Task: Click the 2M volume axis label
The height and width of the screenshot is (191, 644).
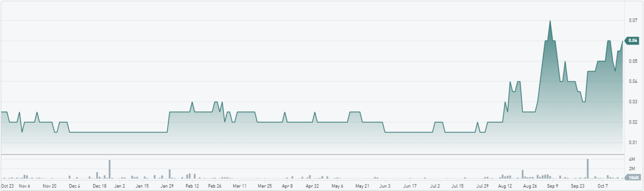Action: coord(632,168)
